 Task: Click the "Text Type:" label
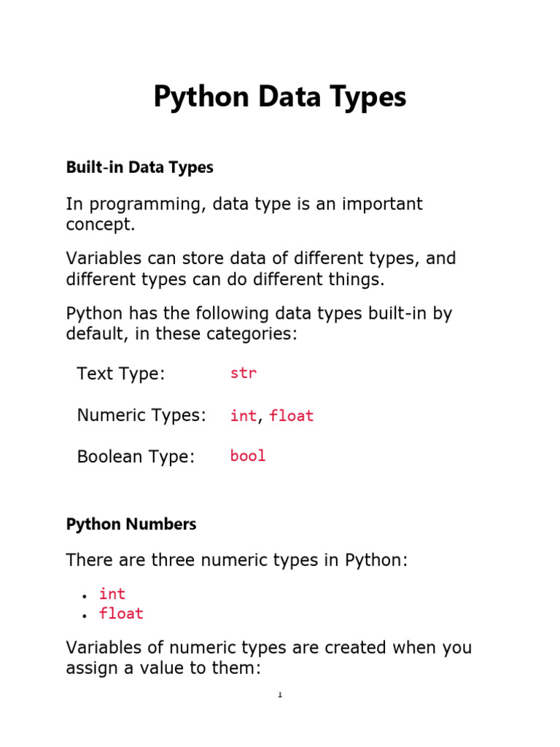pos(121,374)
